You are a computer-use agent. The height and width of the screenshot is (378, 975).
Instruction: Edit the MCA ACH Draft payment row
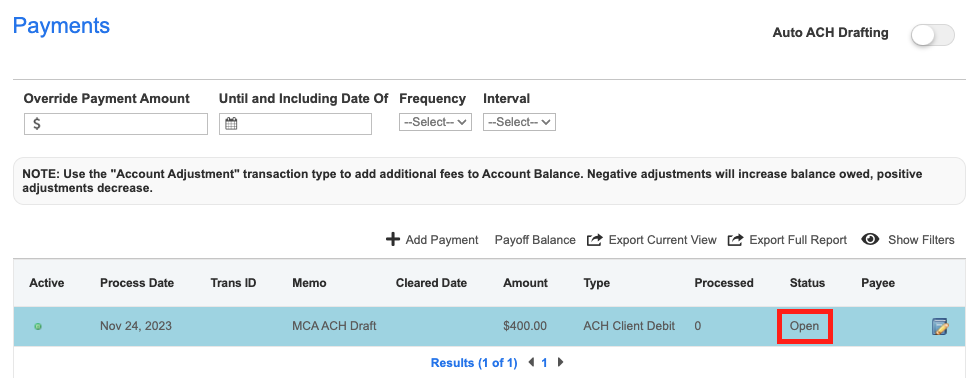coord(940,326)
